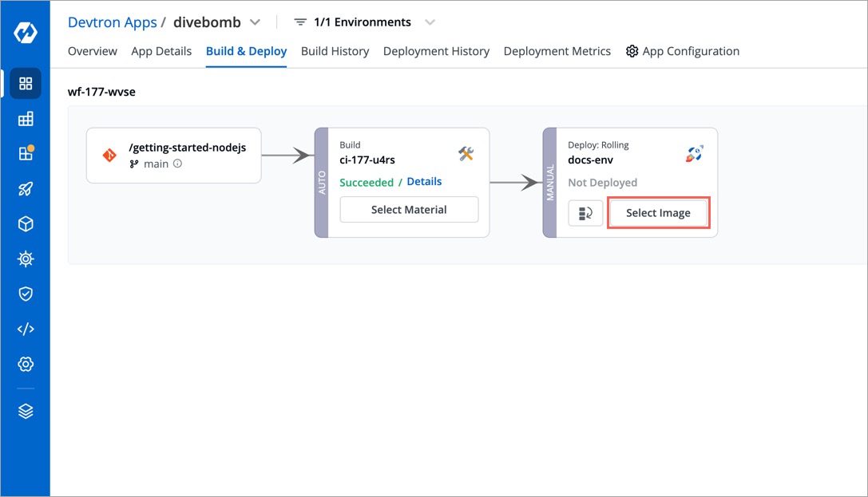Click the Devtron logo in sidebar
The width and height of the screenshot is (868, 497).
[25, 34]
